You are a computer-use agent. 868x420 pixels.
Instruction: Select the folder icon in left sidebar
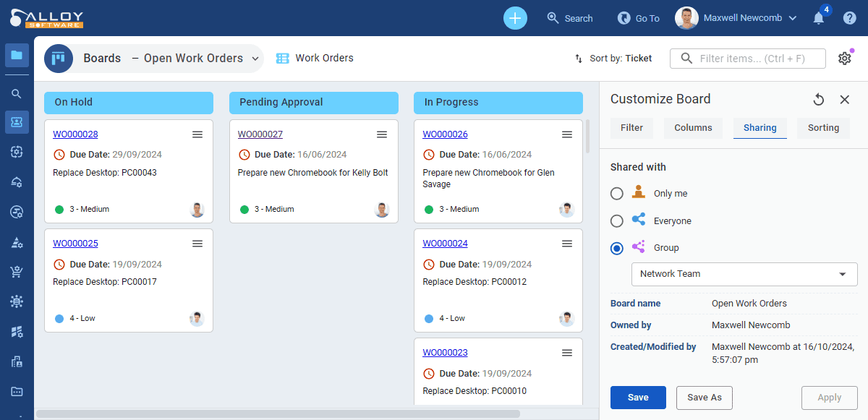tap(17, 55)
